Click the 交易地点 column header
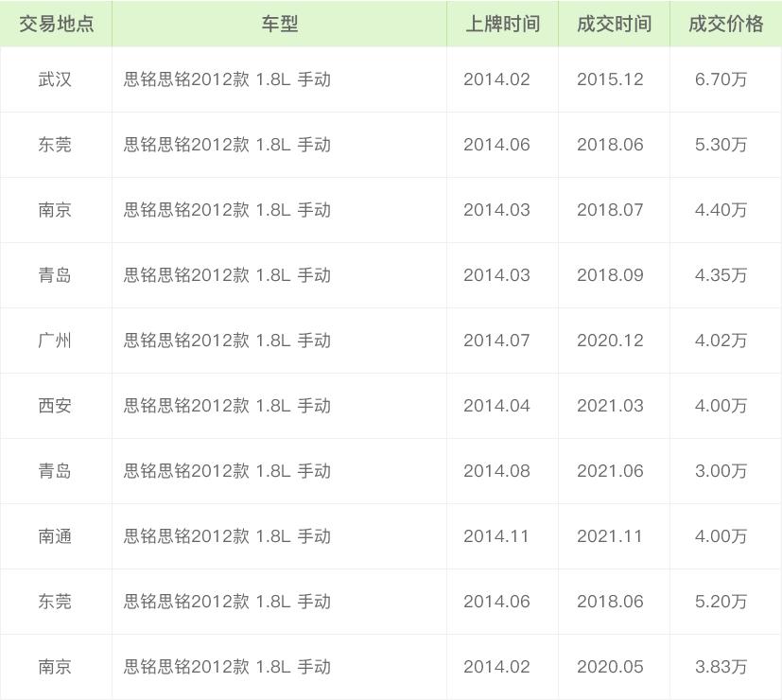 (57, 24)
